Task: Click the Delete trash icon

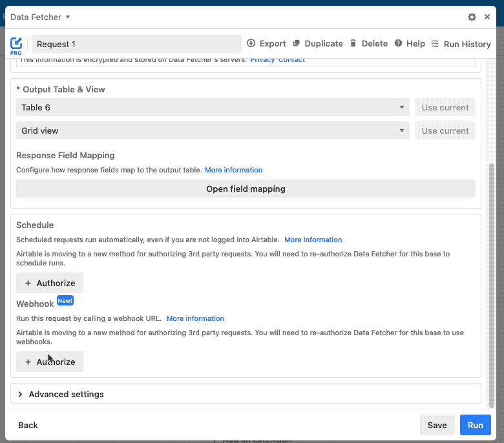Action: [x=353, y=43]
